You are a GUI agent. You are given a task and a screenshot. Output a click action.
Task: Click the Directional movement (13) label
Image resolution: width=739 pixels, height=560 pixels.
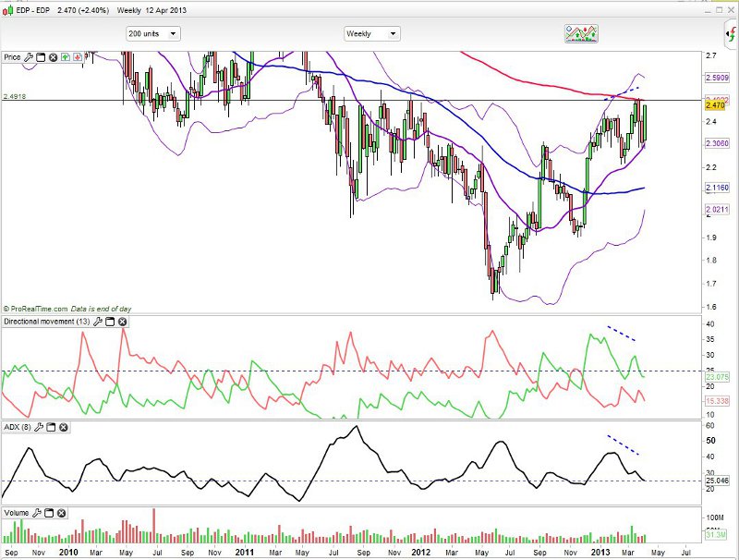coord(47,322)
